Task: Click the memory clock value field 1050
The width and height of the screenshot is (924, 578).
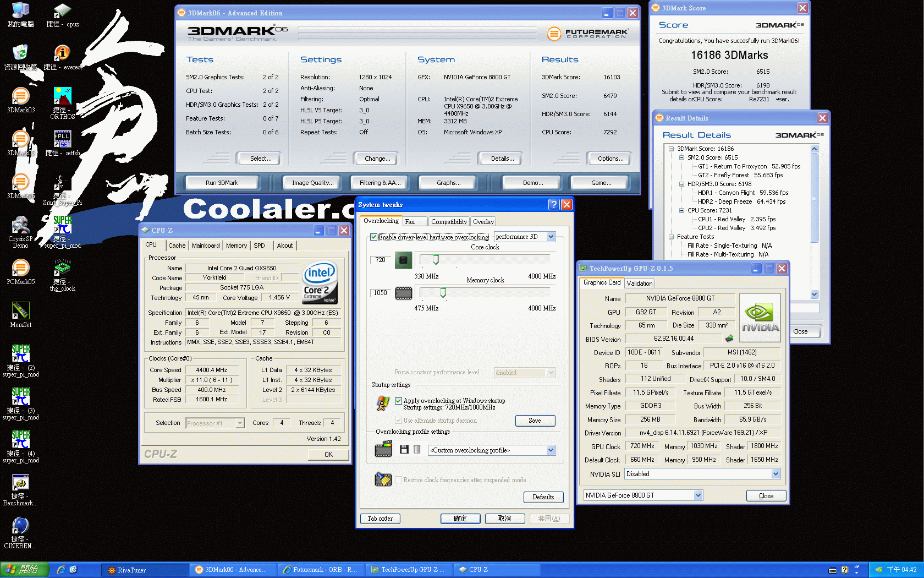Action: [380, 293]
